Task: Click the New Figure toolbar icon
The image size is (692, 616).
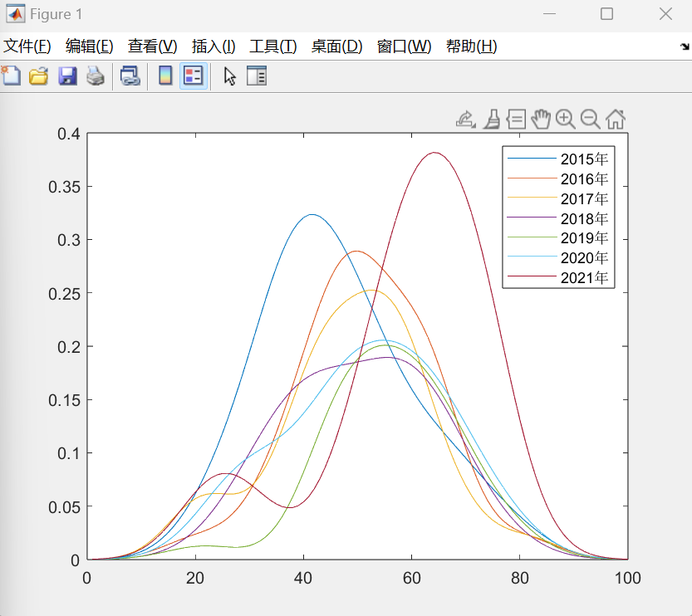Action: pyautogui.click(x=11, y=76)
